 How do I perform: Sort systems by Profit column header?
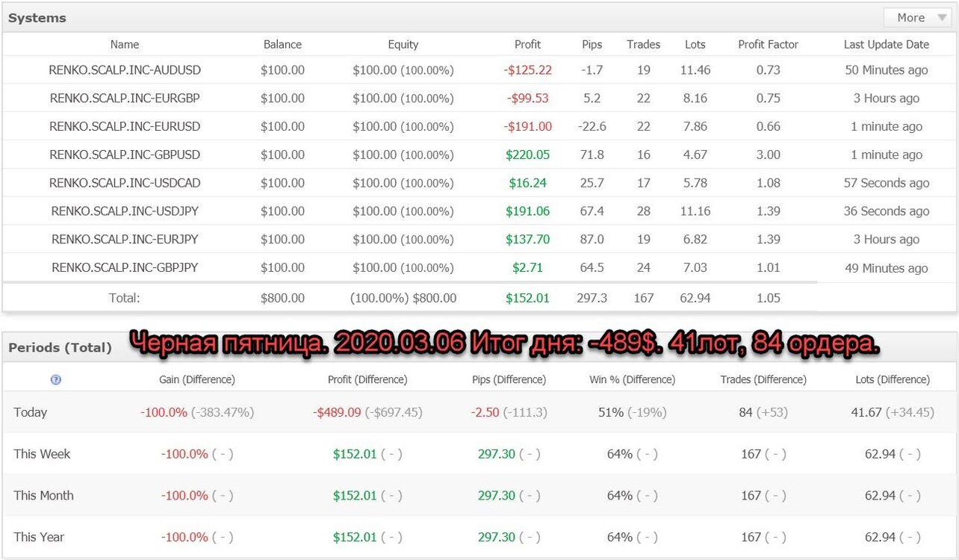point(527,45)
